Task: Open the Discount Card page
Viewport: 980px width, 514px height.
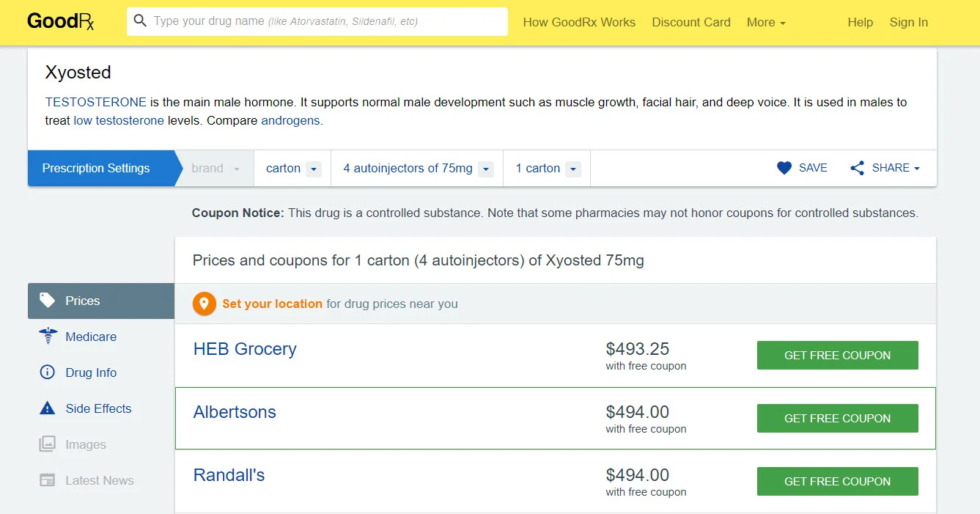Action: pyautogui.click(x=691, y=22)
